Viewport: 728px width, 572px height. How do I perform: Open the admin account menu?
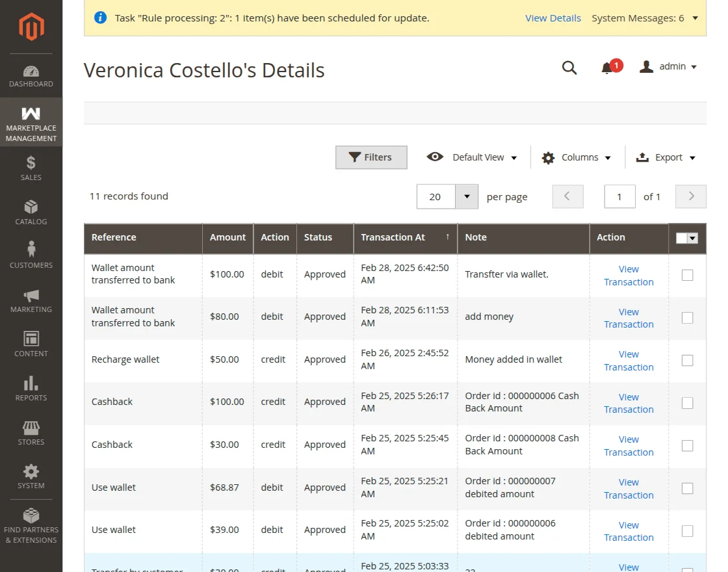pos(669,67)
